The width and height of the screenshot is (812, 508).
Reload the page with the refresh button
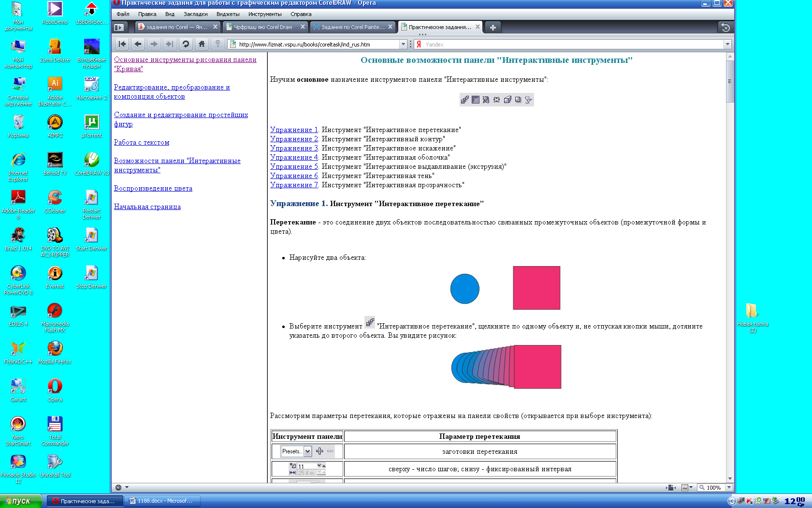tap(186, 44)
